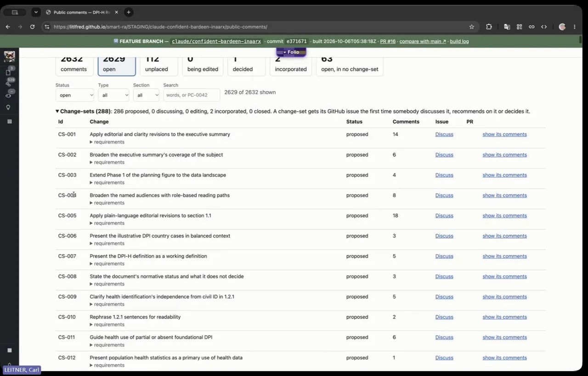Expand requirements under CS-005
This screenshot has height=376, width=588.
pos(107,223)
